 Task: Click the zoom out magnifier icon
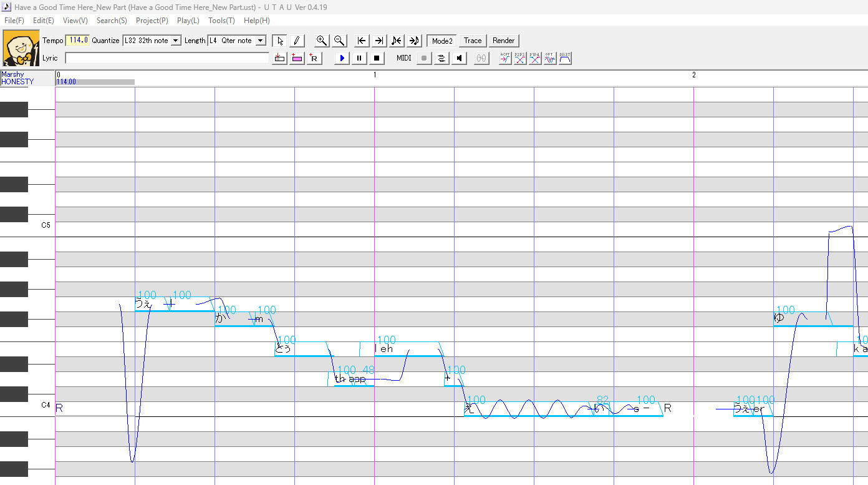339,41
